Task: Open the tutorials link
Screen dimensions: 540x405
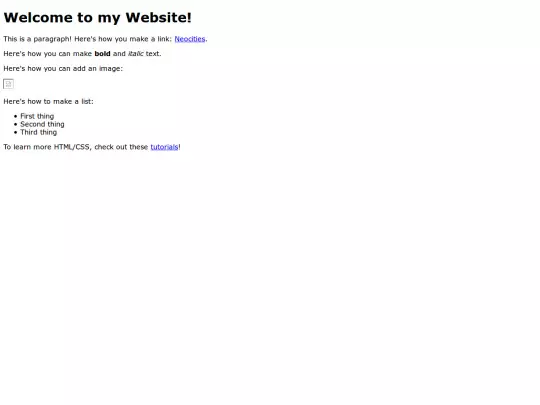Action: (x=164, y=147)
